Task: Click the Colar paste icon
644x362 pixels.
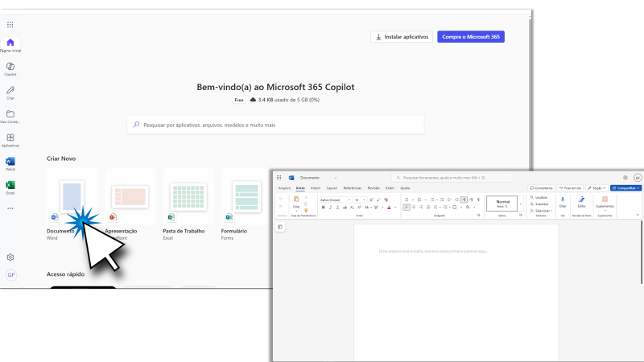Action: point(296,199)
